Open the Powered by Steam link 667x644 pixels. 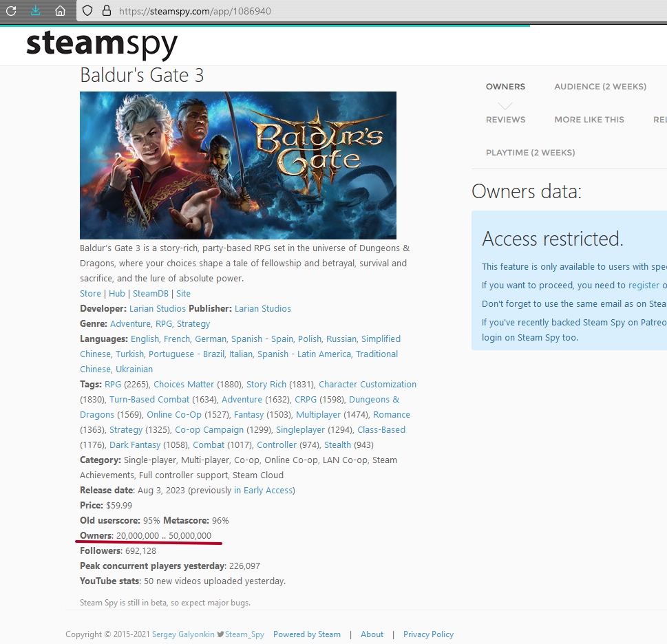coord(307,634)
